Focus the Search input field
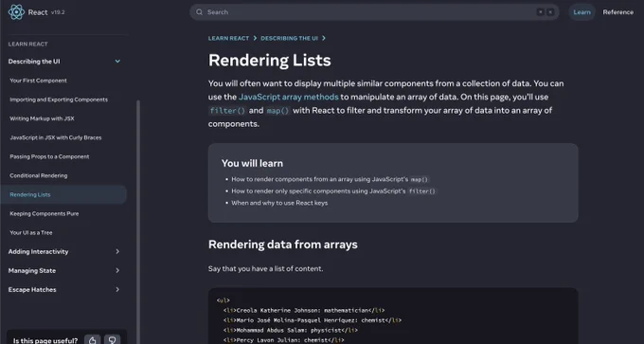Screen dimensions: 644x344 point(374,12)
